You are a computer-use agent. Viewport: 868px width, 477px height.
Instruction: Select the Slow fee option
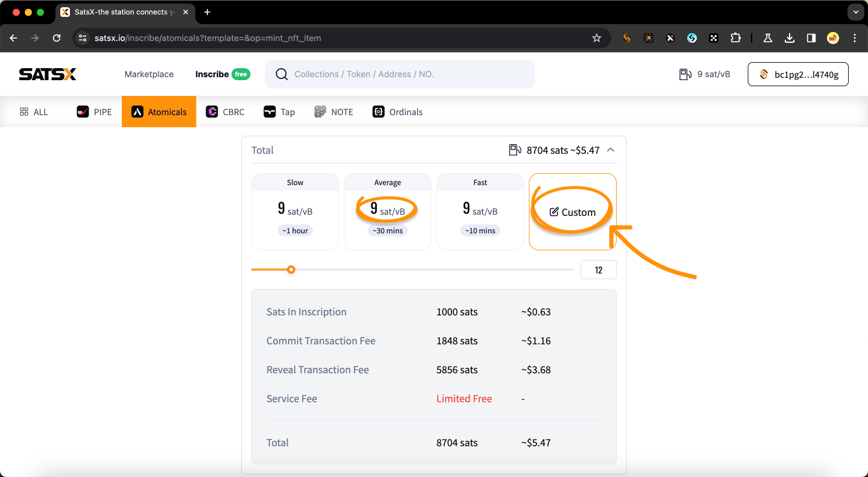(x=295, y=212)
